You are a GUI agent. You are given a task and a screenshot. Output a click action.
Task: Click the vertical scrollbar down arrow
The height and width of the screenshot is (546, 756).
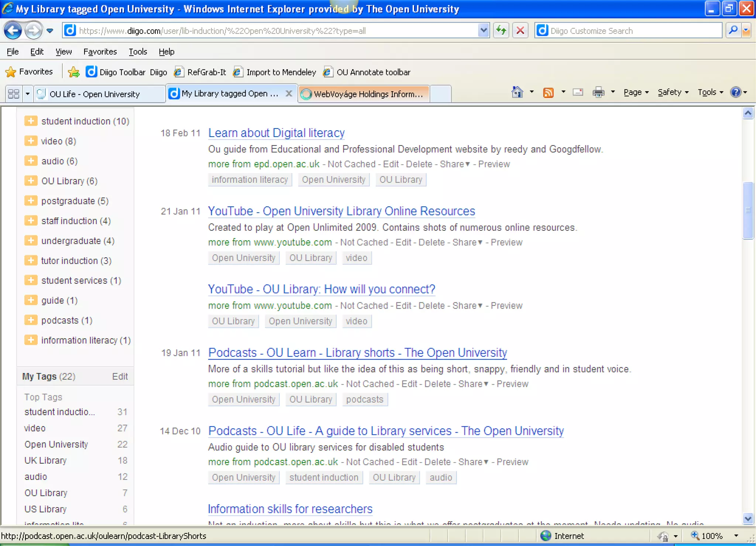(748, 519)
